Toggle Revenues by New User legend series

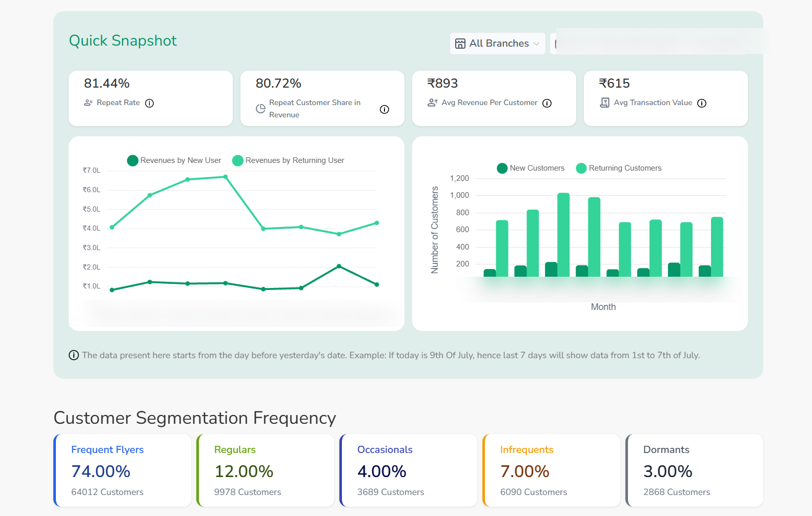point(174,160)
